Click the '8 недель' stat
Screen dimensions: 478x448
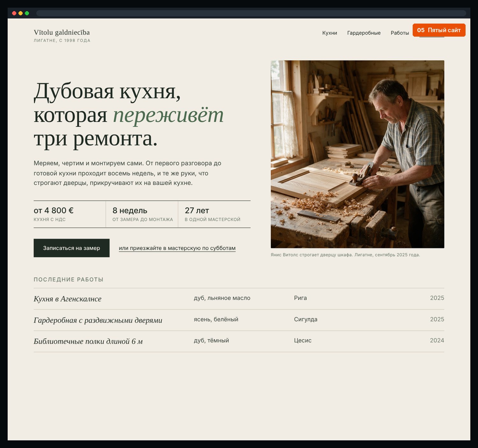pos(130,210)
